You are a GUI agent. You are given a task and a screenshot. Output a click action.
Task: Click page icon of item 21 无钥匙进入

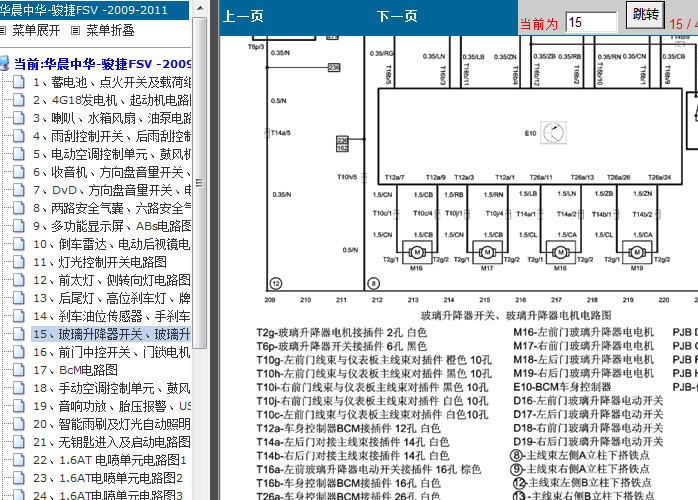tap(19, 442)
